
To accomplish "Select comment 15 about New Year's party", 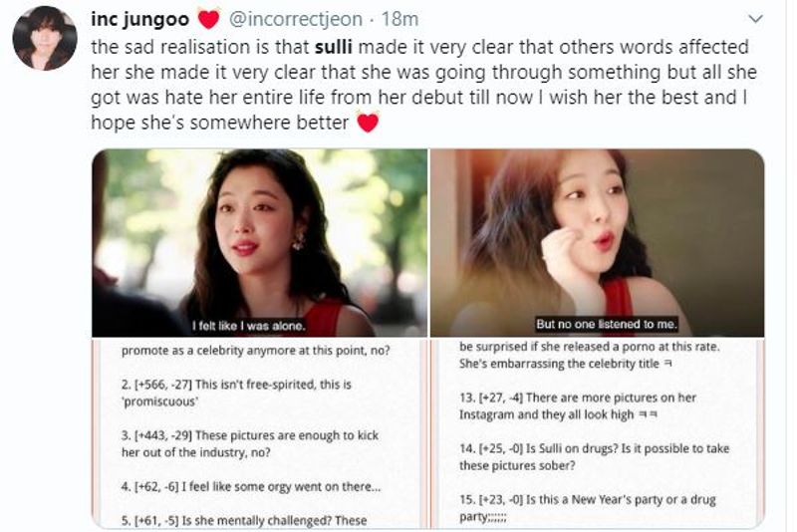I will point(587,508).
